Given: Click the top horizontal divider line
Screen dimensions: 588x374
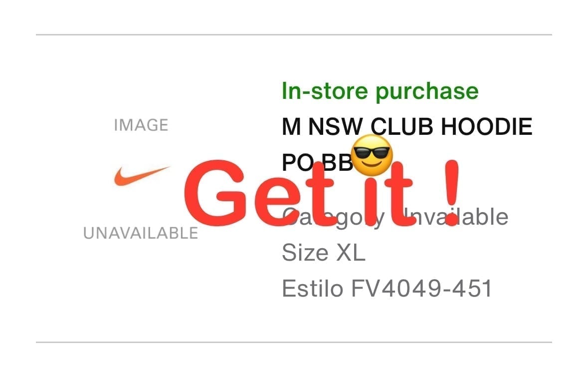Looking at the screenshot, I should (294, 34).
